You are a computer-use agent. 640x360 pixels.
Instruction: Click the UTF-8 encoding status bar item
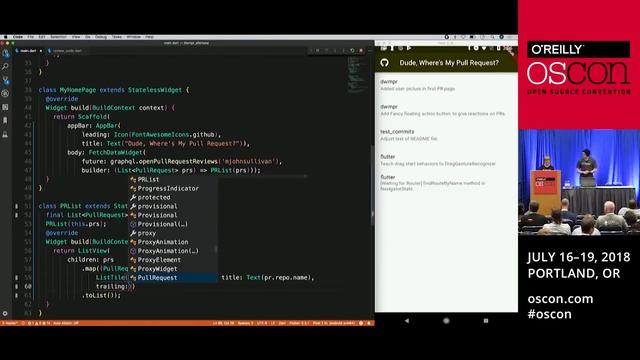[x=262, y=323]
